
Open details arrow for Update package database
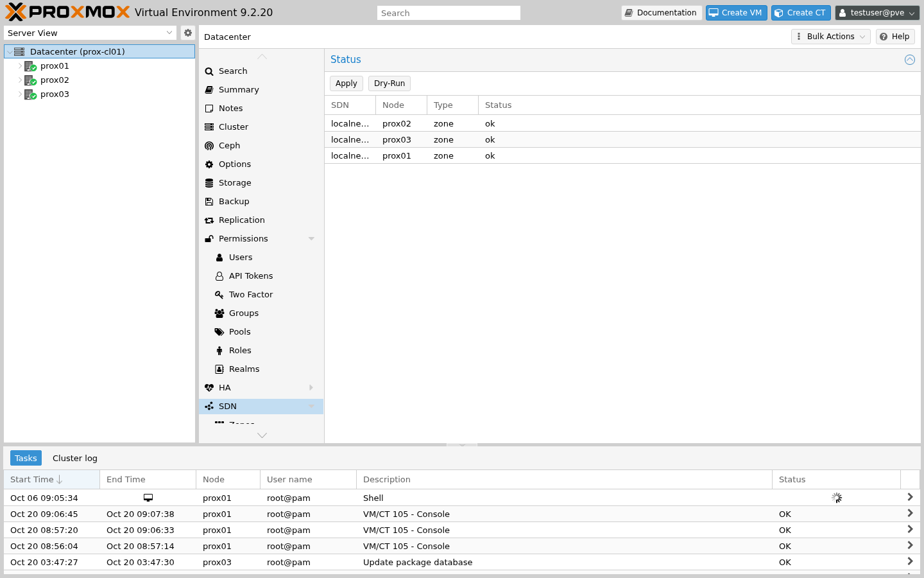coord(910,562)
